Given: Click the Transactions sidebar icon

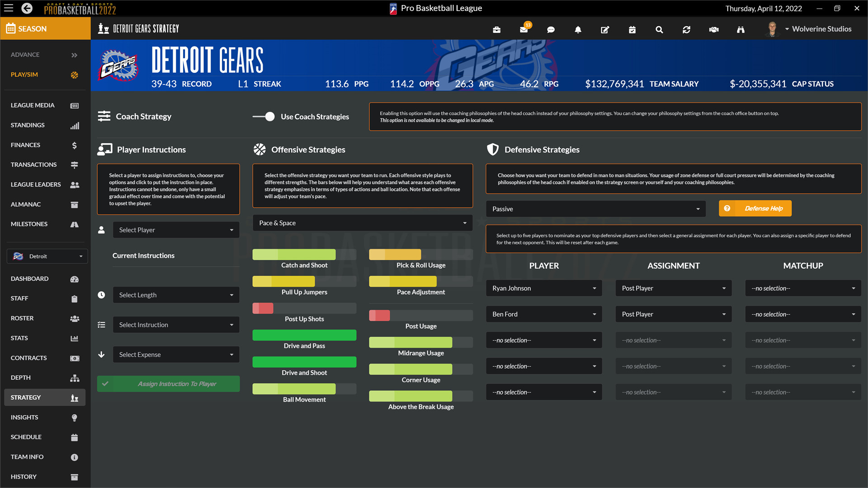Looking at the screenshot, I should pos(74,164).
